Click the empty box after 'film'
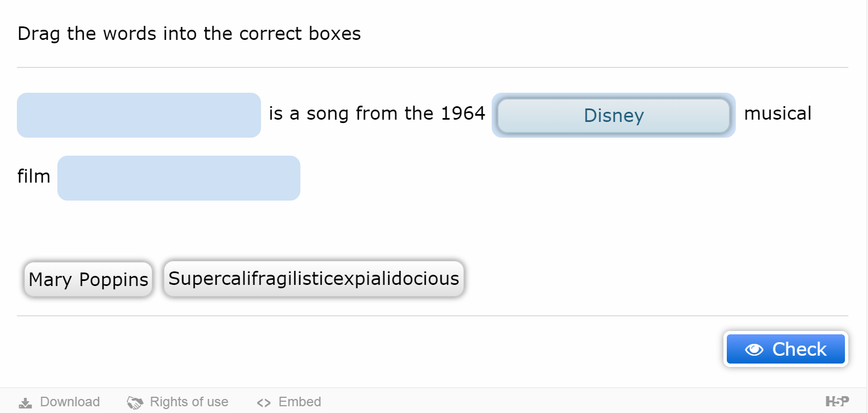Image resolution: width=868 pixels, height=413 pixels. tap(179, 178)
